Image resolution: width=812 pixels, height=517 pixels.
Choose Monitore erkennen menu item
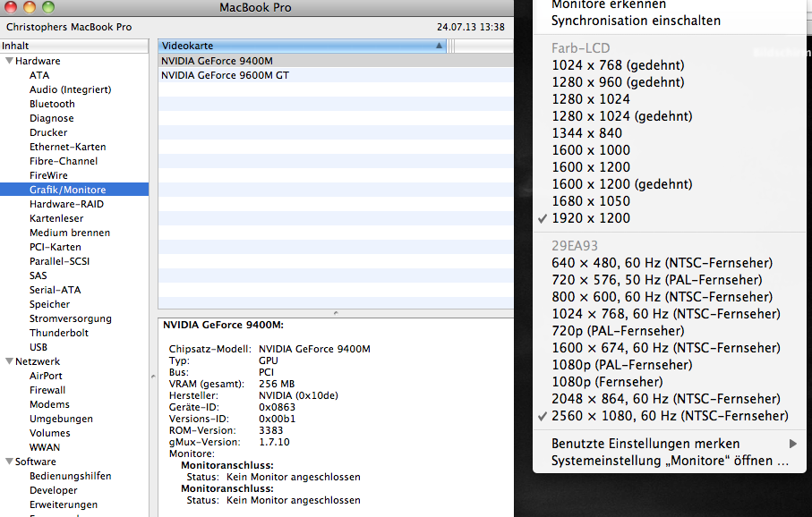[x=609, y=4]
